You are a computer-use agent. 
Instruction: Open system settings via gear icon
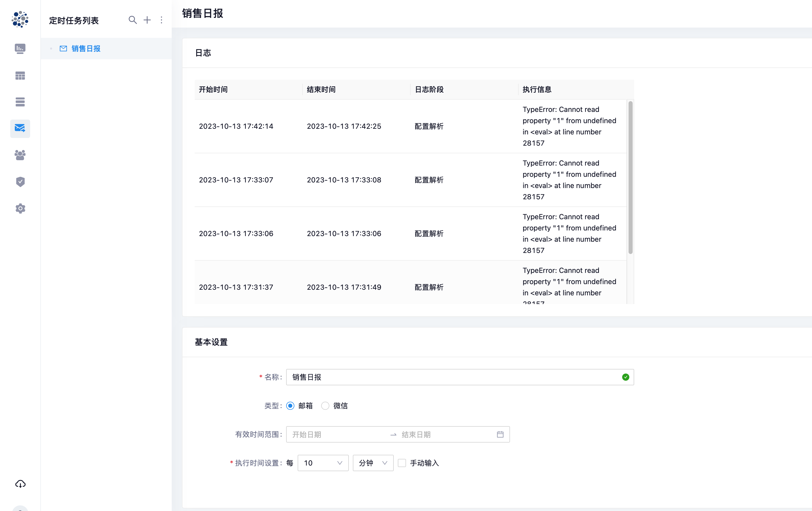pyautogui.click(x=20, y=208)
